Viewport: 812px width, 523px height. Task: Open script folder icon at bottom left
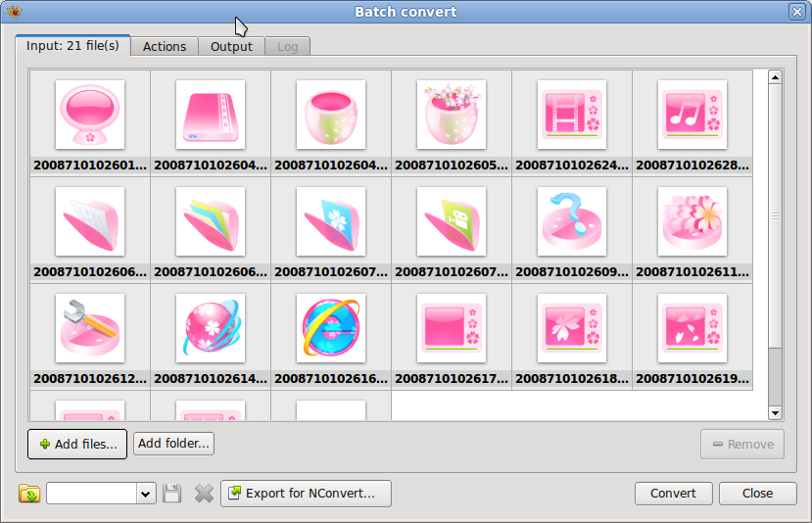29,494
